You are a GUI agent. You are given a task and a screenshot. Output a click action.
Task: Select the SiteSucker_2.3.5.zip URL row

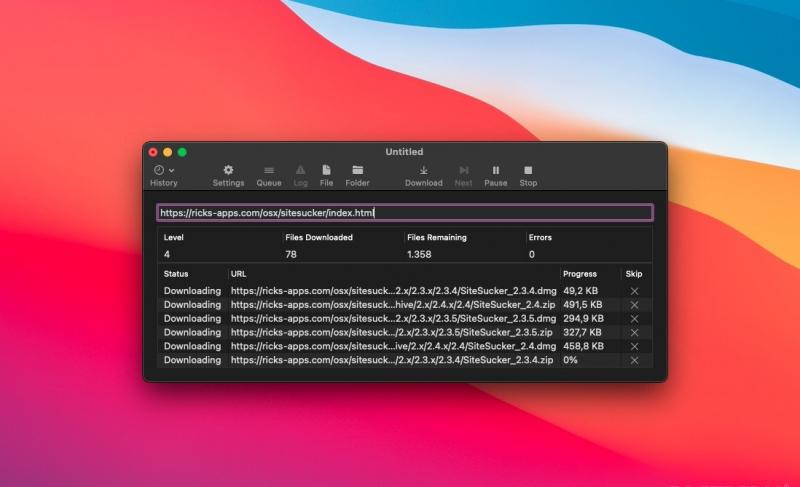(391, 332)
